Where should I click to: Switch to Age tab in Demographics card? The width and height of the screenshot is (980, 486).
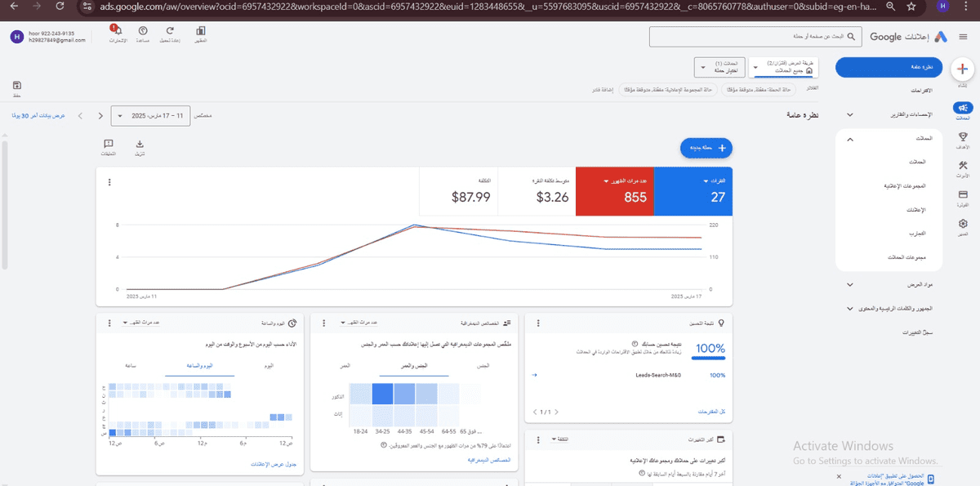click(345, 366)
